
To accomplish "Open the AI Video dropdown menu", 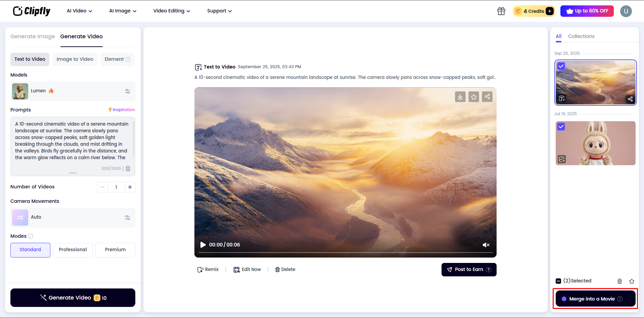I will point(79,11).
